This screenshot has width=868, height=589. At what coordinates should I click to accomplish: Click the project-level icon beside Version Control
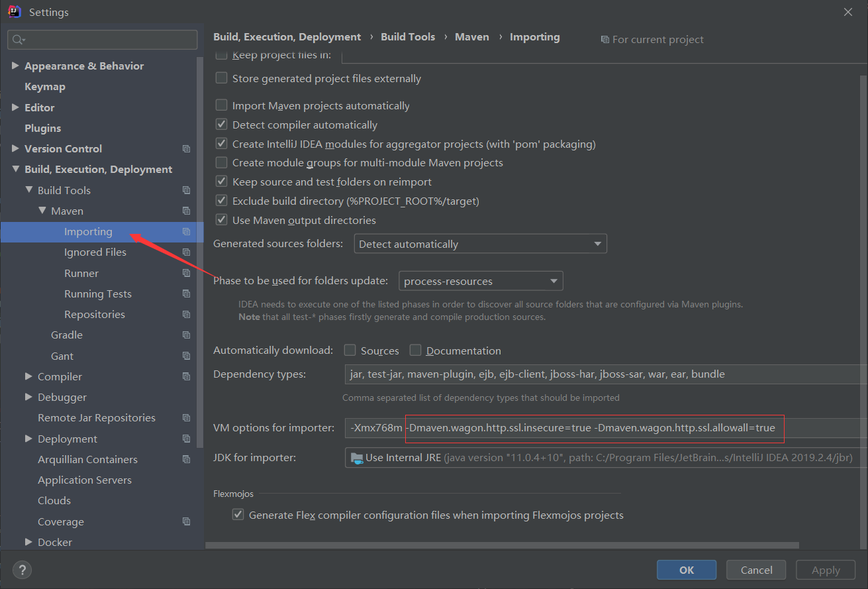186,148
